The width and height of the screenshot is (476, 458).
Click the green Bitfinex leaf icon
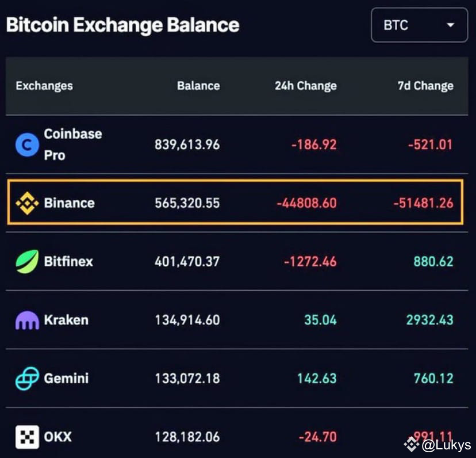pos(27,261)
